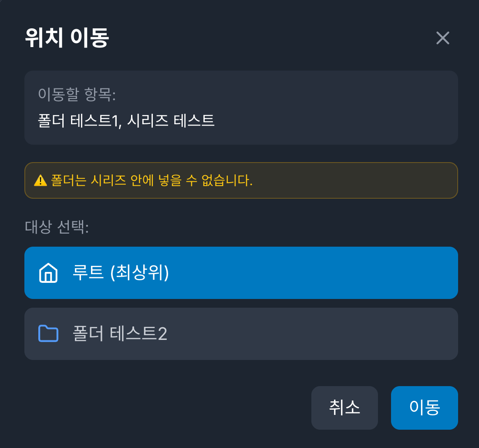This screenshot has width=479, height=448.
Task: Select 루트 (최상위) as destination
Action: [x=241, y=273]
